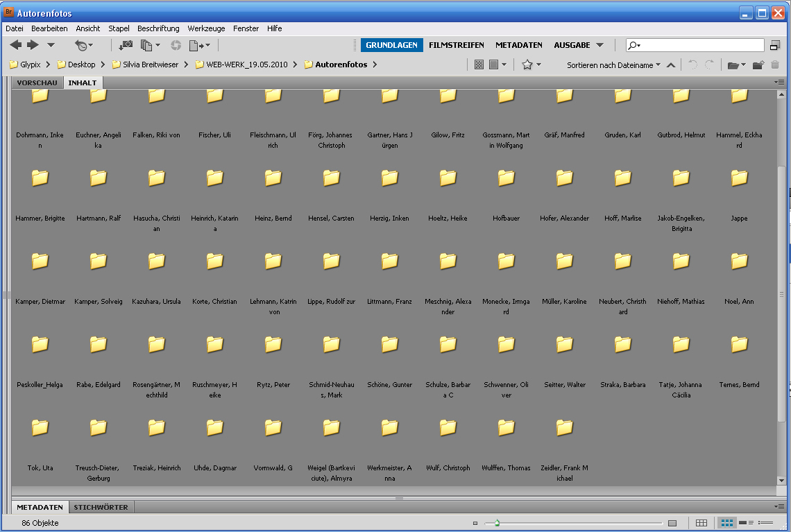Click the Go Back navigation arrow
Image resolution: width=791 pixels, height=532 pixels.
15,45
